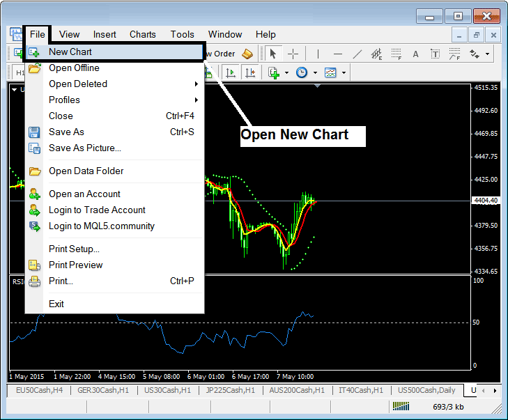Screen dimensions: 508x420
Task: Switch to US500Cash,Daily chart tab
Action: [x=426, y=390]
